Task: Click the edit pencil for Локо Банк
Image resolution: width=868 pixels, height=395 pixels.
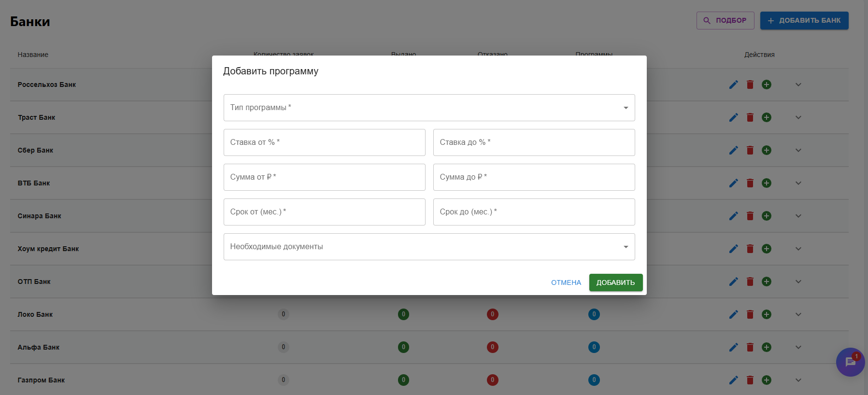Action: [733, 314]
